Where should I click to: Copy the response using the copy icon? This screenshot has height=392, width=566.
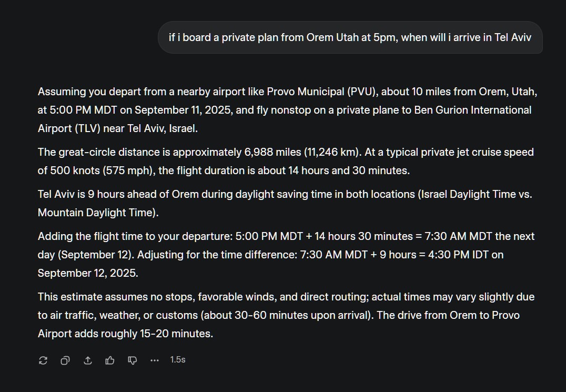pyautogui.click(x=65, y=360)
